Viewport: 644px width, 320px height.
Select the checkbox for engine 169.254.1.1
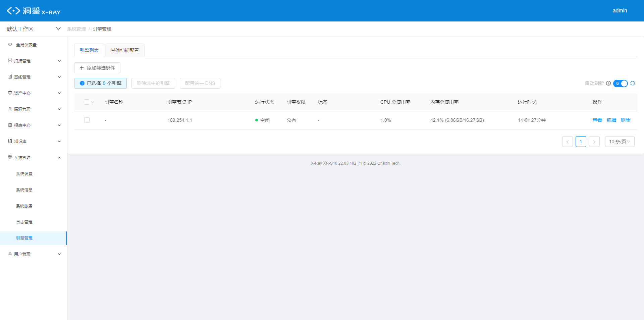click(87, 120)
